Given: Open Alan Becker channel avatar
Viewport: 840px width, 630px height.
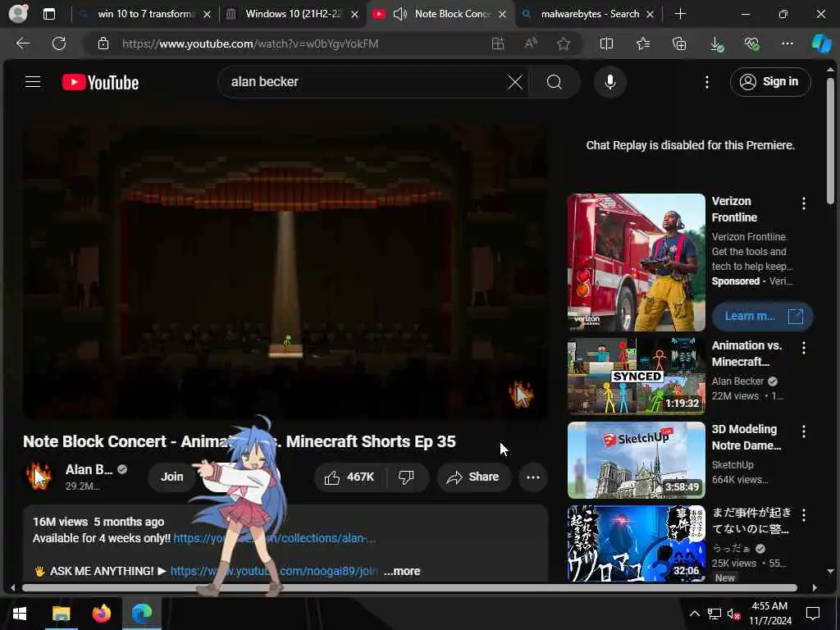Looking at the screenshot, I should point(39,477).
